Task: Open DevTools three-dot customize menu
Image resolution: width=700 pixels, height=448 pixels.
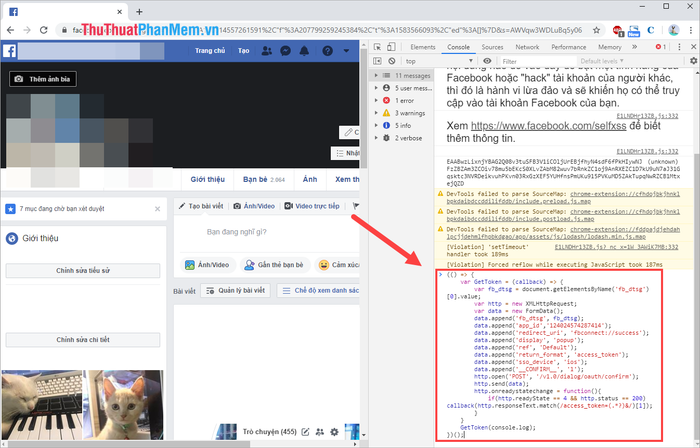Action: (x=679, y=47)
